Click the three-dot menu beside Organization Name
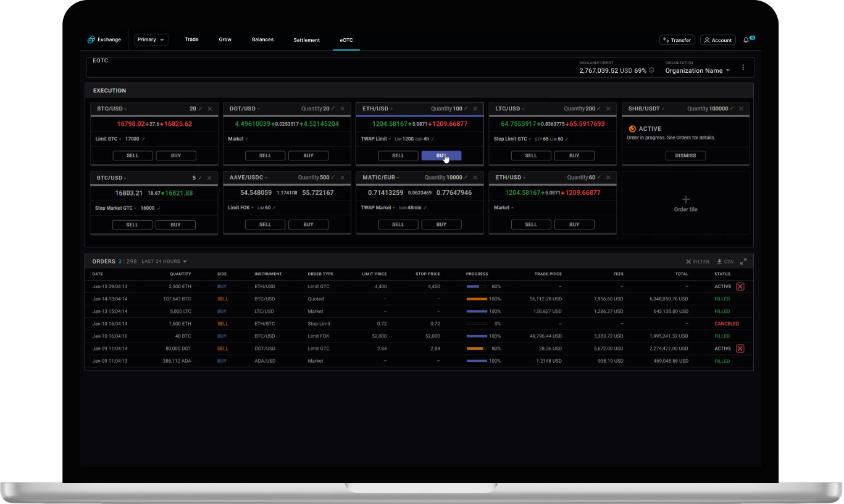 tap(743, 68)
